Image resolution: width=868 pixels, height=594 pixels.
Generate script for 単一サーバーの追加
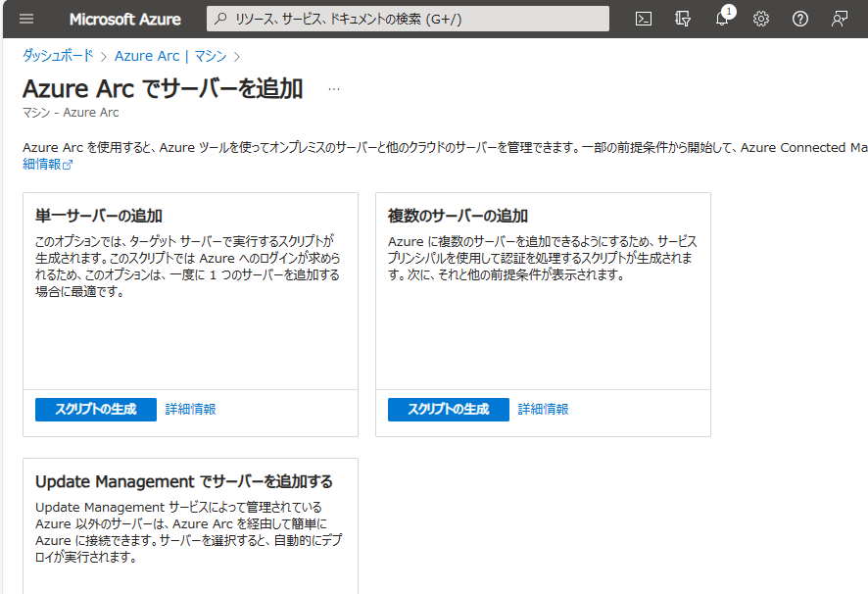(95, 410)
